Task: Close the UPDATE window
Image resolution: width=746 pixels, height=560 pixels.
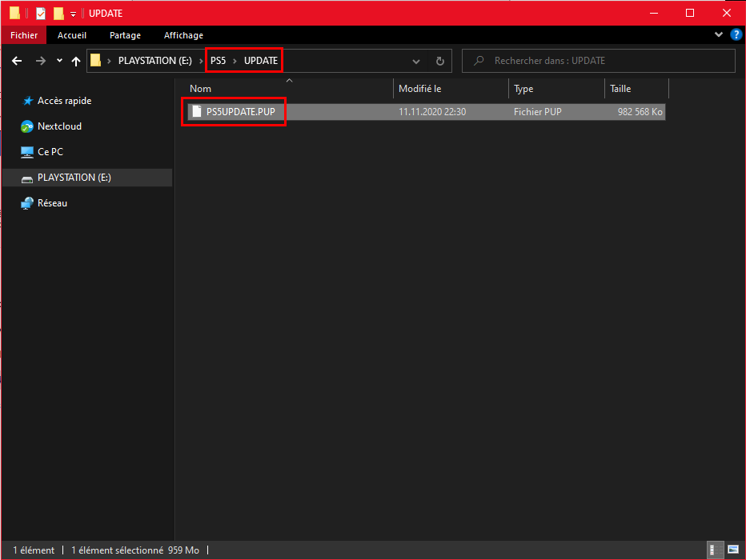Action: 727,14
